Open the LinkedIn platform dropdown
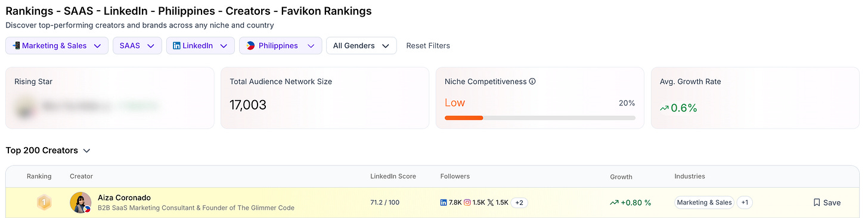Viewport: 868px width, 218px height. tap(200, 46)
